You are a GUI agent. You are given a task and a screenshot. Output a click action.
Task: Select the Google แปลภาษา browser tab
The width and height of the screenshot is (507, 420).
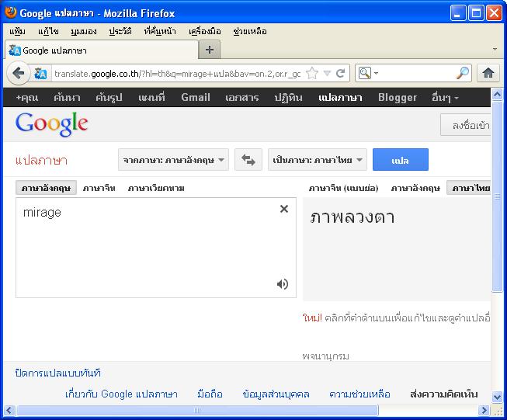pos(102,50)
